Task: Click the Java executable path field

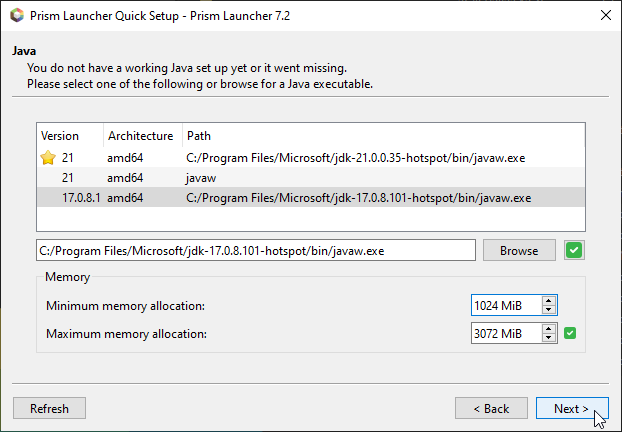Action: click(x=255, y=250)
